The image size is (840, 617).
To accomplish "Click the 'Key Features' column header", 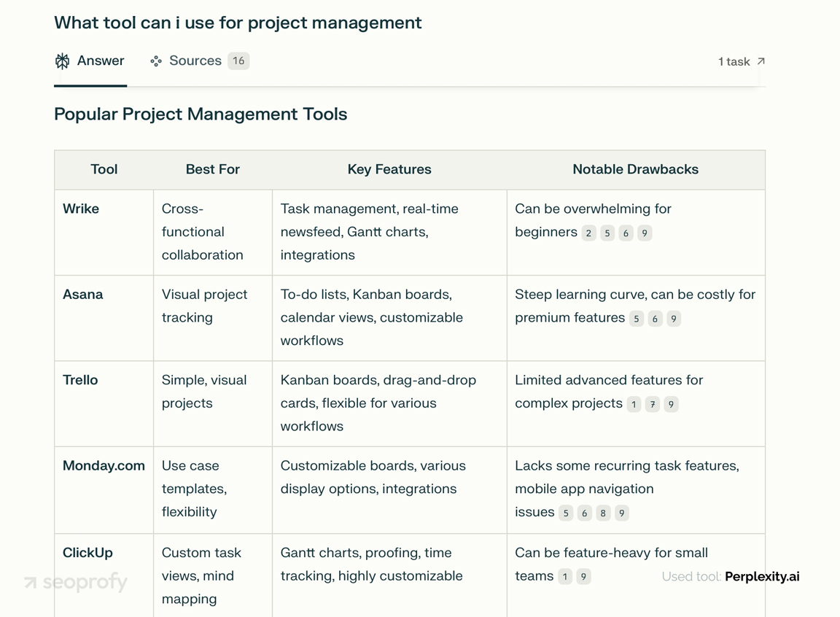I will (389, 169).
